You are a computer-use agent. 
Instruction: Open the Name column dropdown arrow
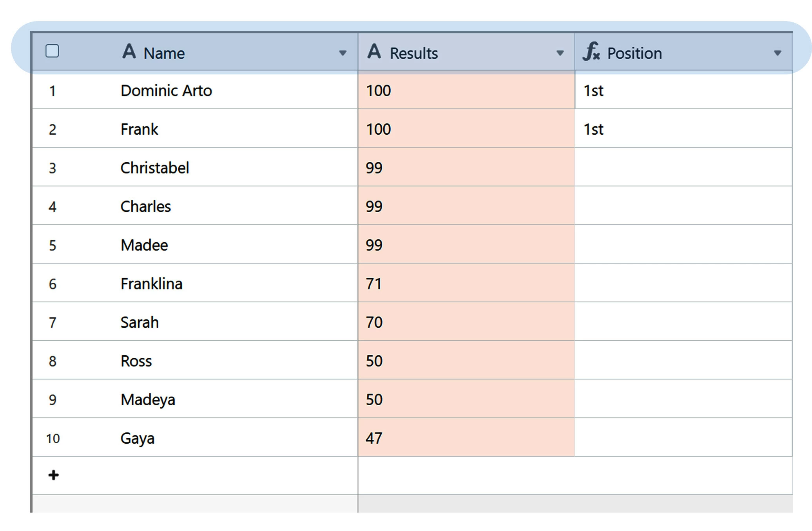coord(343,53)
